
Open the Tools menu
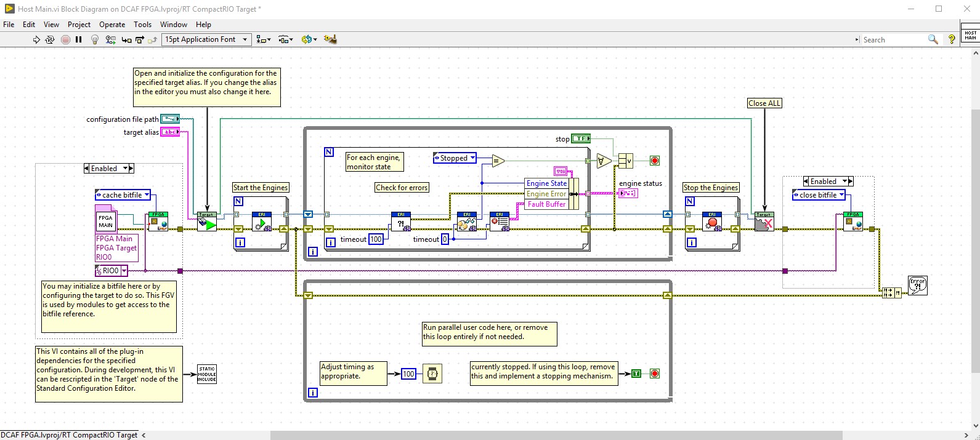tap(142, 25)
